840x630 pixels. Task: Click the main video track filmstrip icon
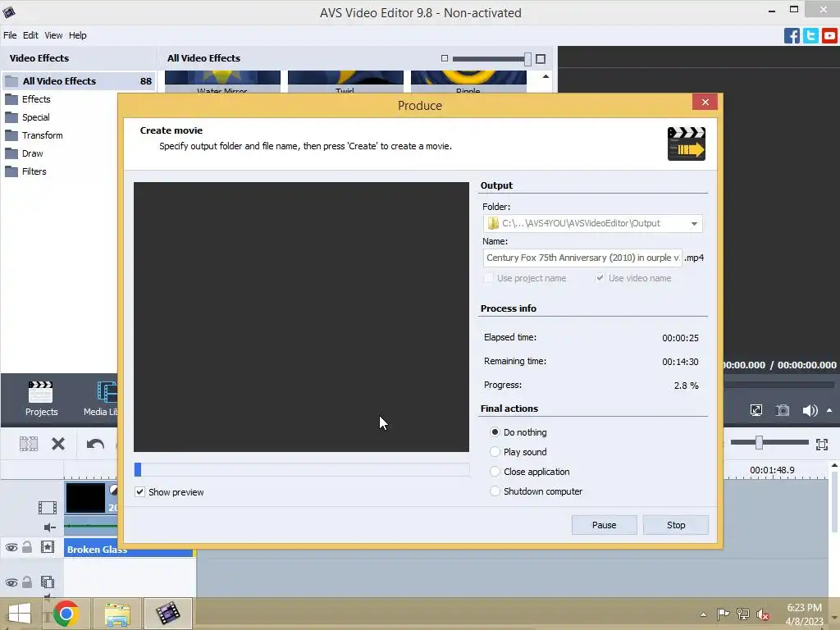point(47,507)
